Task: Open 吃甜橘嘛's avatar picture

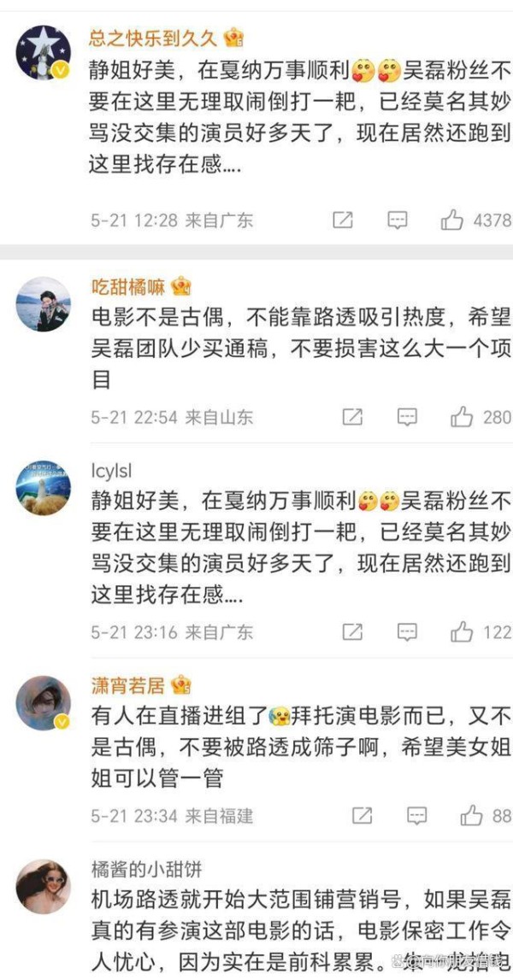Action: tap(43, 304)
